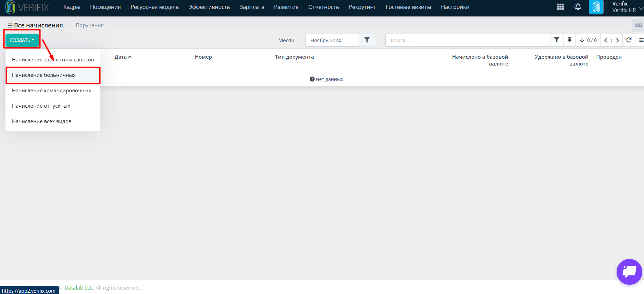Click Начислено в базовой валюте header
Screen dimensions: 644x294
tap(480, 60)
